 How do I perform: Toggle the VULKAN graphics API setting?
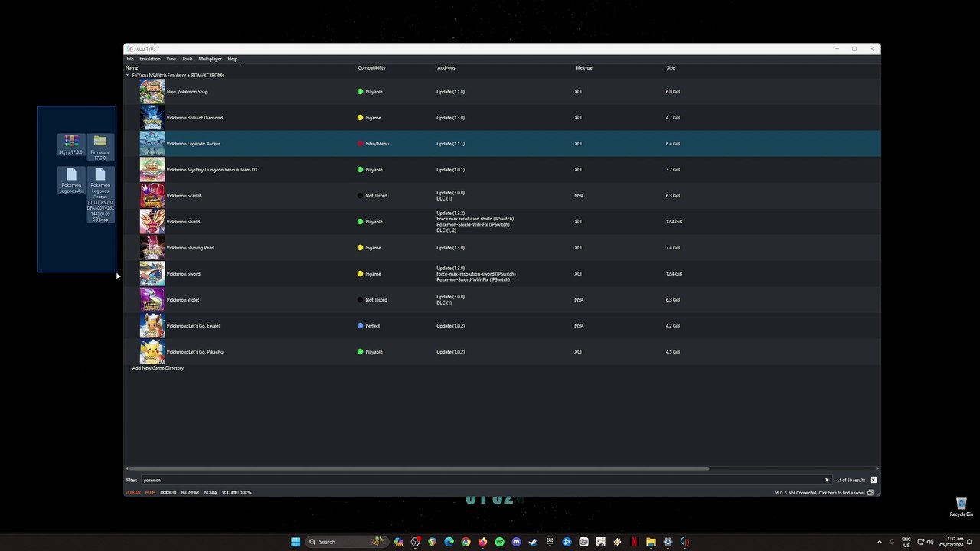[x=133, y=492]
